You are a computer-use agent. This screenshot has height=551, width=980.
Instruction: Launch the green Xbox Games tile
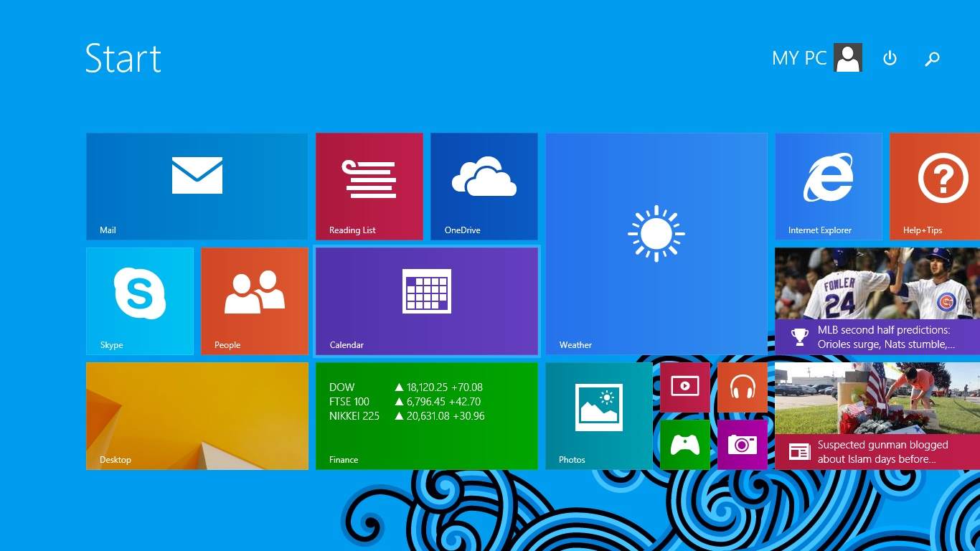684,445
